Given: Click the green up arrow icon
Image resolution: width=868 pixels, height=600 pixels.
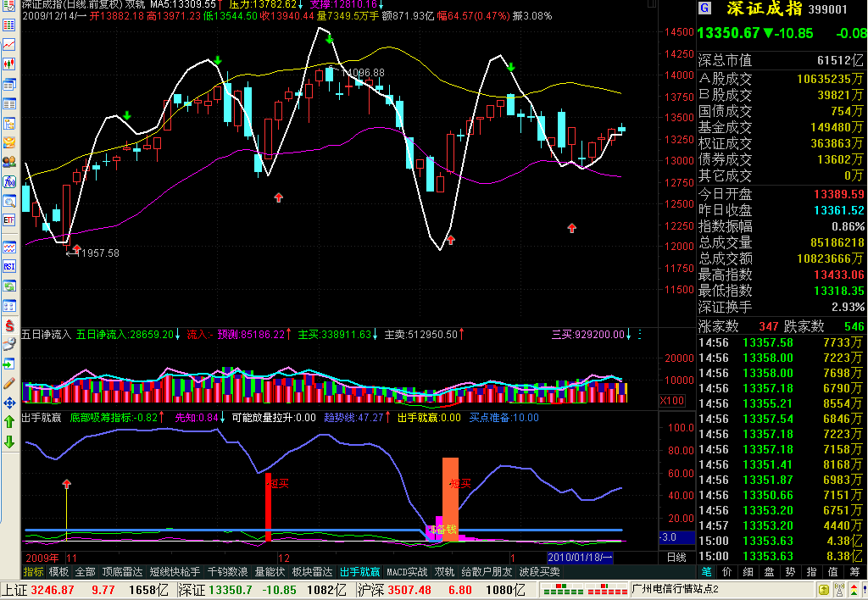Looking at the screenshot, I should pyautogui.click(x=8, y=422).
